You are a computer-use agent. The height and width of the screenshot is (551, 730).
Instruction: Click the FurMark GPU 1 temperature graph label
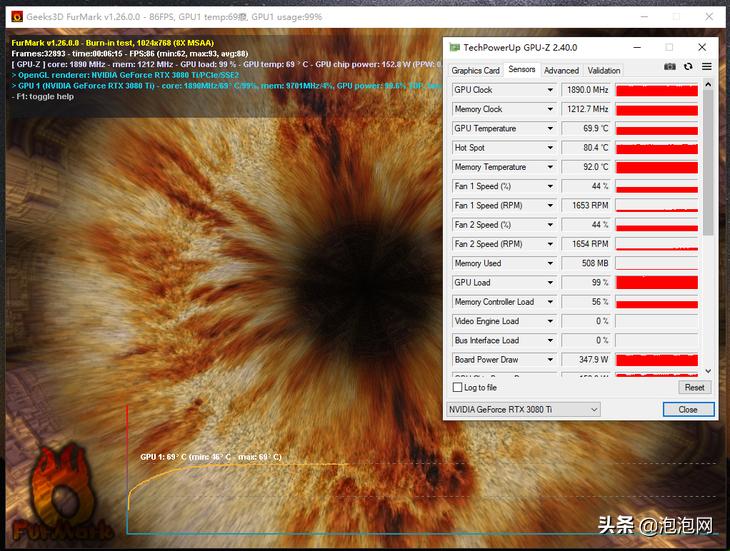point(211,457)
